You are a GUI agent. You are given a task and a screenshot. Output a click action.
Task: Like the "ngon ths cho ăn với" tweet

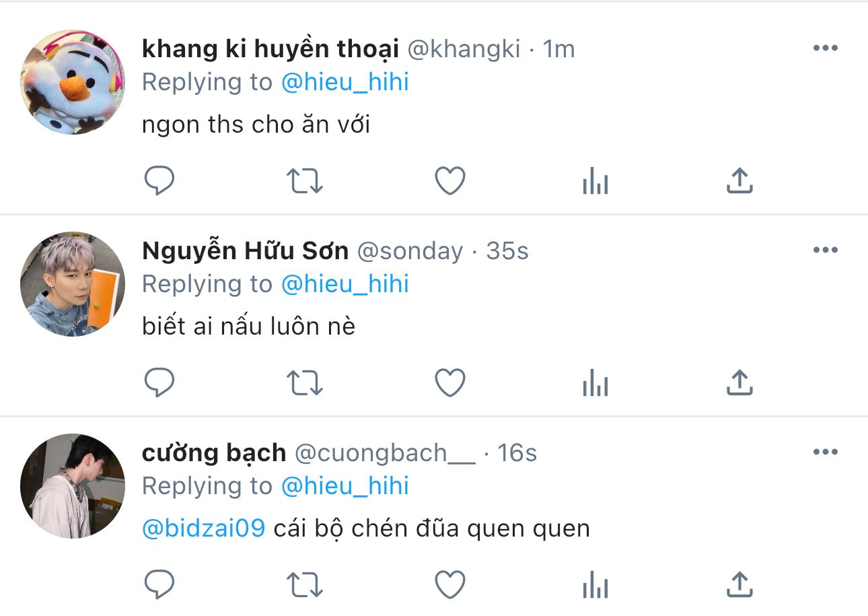coord(450,180)
